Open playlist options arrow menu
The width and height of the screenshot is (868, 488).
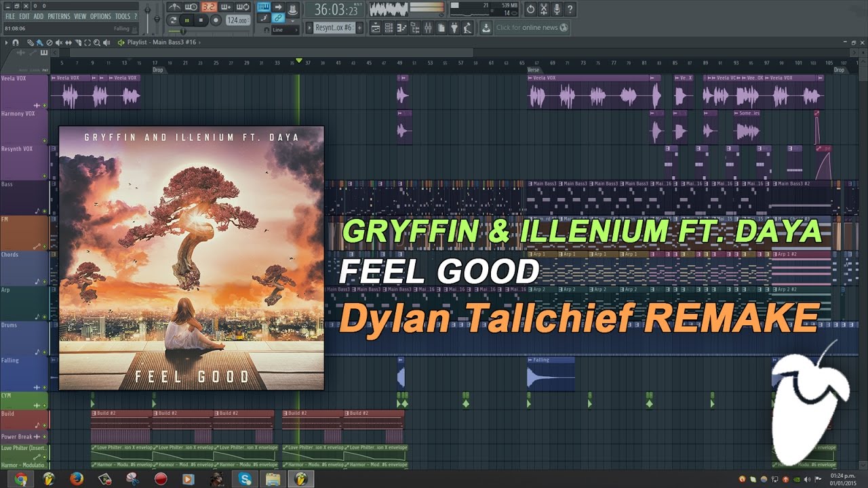pos(6,42)
